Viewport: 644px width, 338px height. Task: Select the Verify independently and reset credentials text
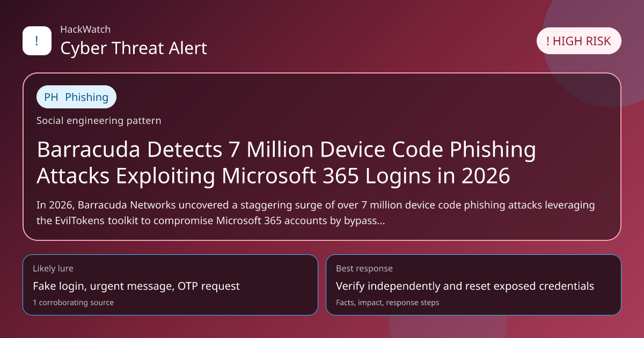(x=465, y=286)
